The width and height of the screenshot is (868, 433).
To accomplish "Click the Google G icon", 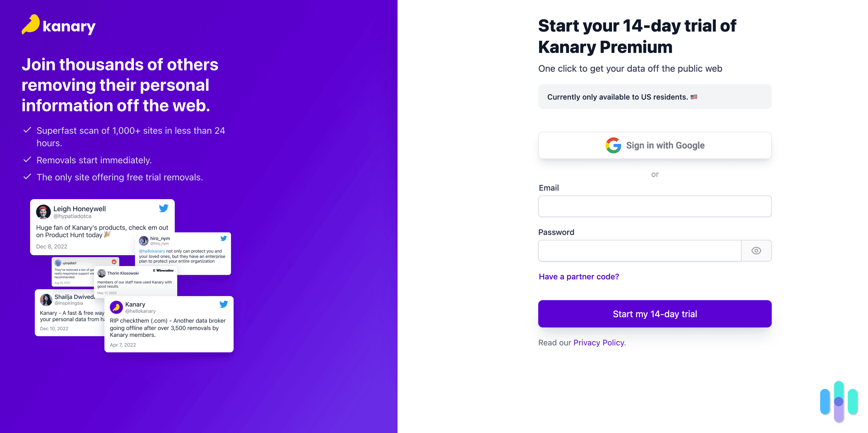I will [x=613, y=145].
